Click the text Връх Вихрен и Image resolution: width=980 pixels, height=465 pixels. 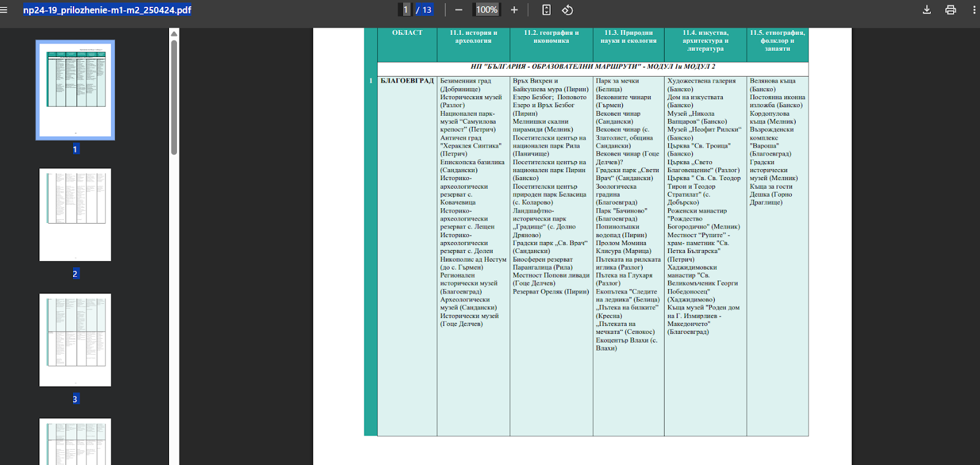[x=535, y=81]
